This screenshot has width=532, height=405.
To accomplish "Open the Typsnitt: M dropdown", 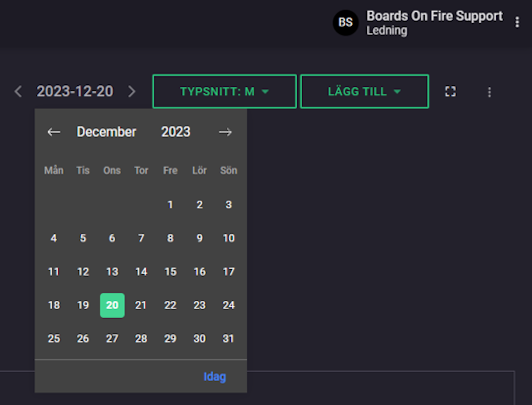I will [225, 92].
